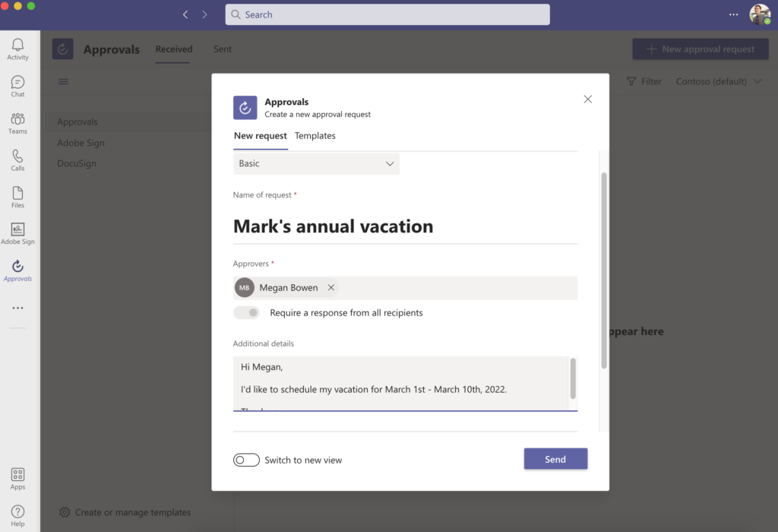Show more apps ellipsis in sidebar
This screenshot has width=778, height=532.
[x=18, y=309]
